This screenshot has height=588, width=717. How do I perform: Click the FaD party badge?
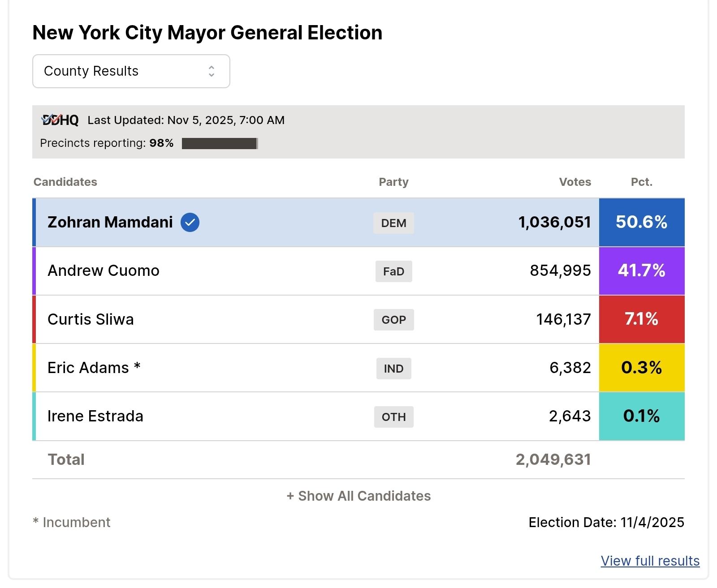coord(393,271)
